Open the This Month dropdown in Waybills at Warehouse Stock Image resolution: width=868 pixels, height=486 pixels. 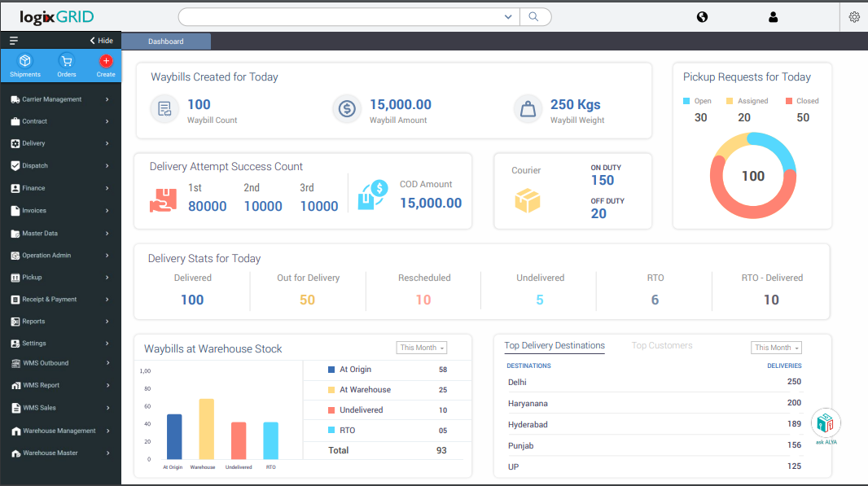[x=421, y=347]
